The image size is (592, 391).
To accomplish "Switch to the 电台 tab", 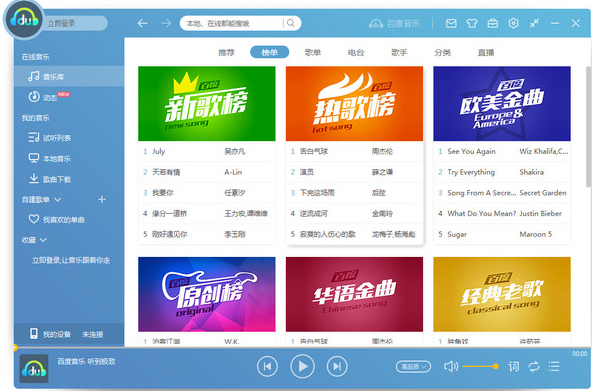I will click(356, 52).
